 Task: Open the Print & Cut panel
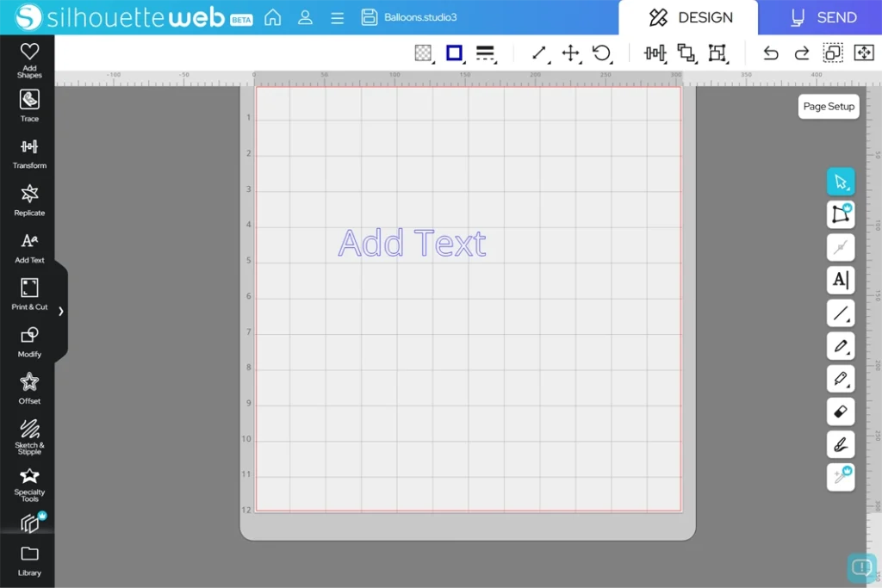coord(29,293)
